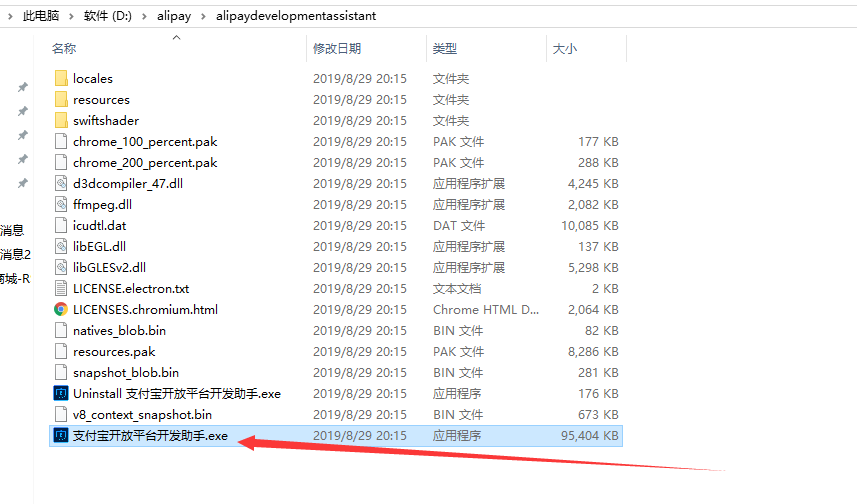The width and height of the screenshot is (857, 504).
Task: Select file name natives_blob.bin
Action: point(119,331)
